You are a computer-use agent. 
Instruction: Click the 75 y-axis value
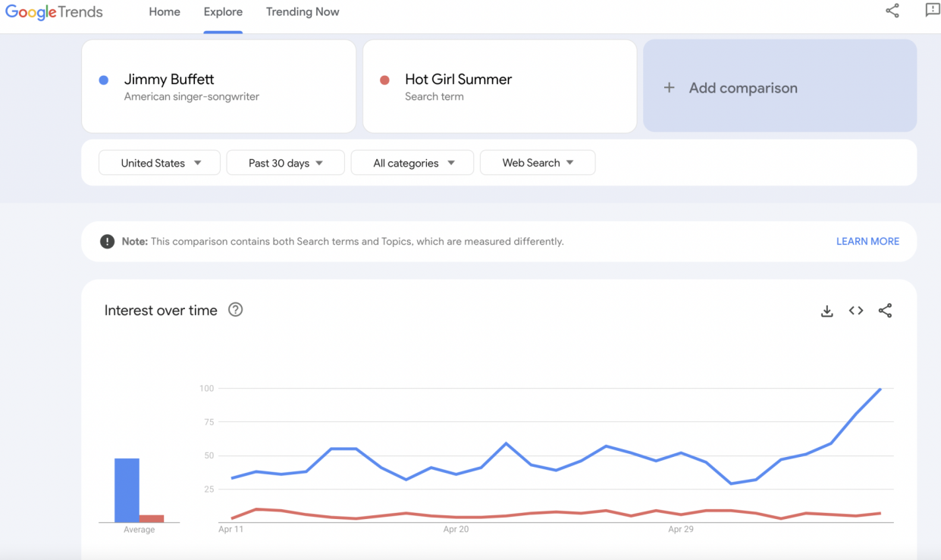click(209, 422)
